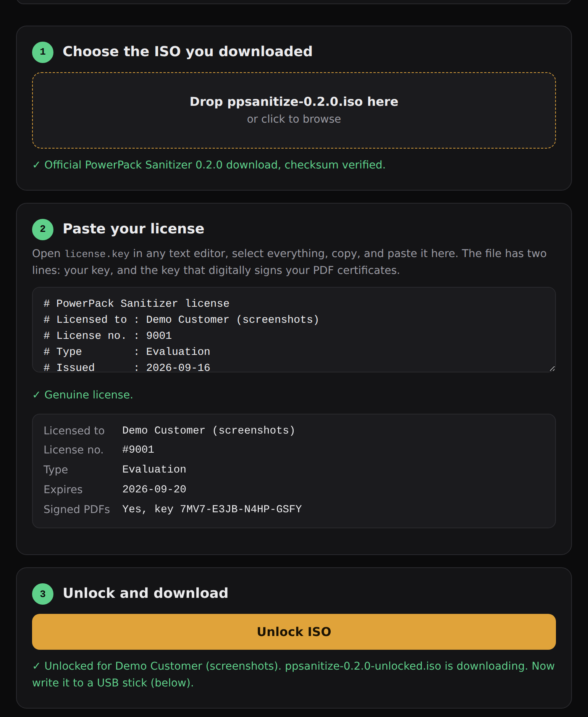Click the unlocked ISO downloading status message
The height and width of the screenshot is (717, 588).
(293, 674)
